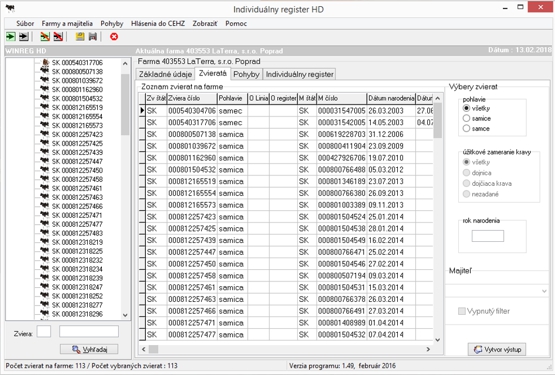Click the animal tree vertical scrollbar thumb
This screenshot has width=555, height=375.
click(x=125, y=104)
